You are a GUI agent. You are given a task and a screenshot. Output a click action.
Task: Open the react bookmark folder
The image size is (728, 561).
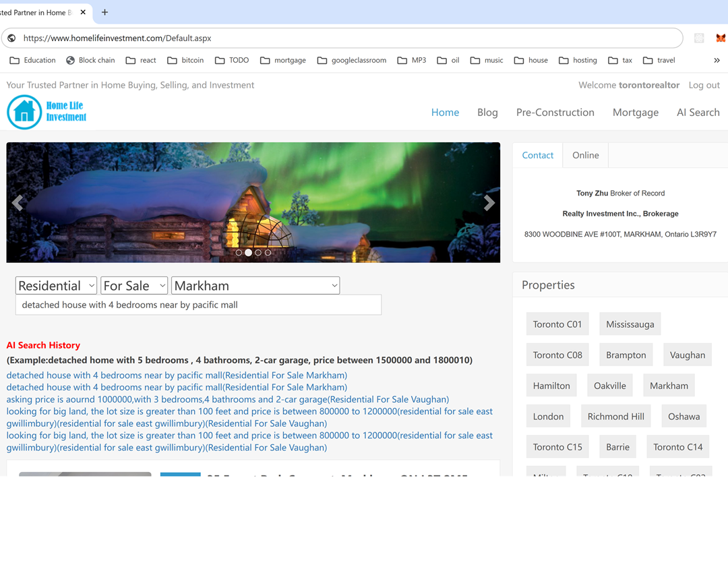coord(141,61)
